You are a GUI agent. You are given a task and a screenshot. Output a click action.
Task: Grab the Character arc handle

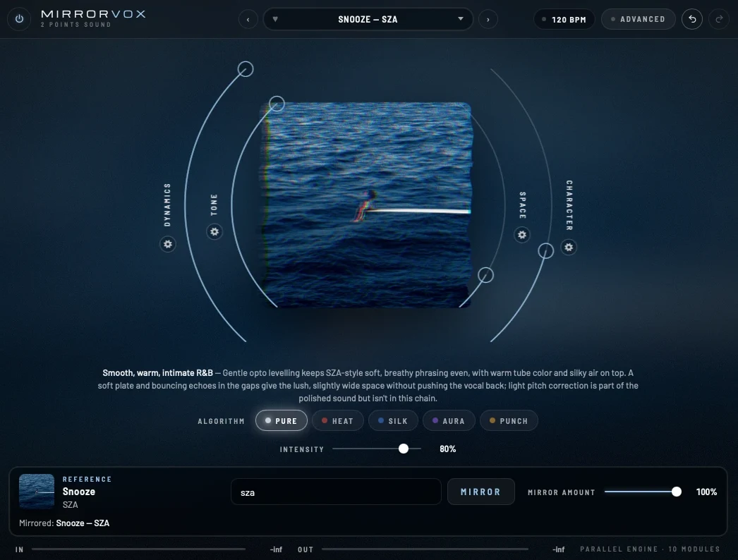click(x=546, y=251)
